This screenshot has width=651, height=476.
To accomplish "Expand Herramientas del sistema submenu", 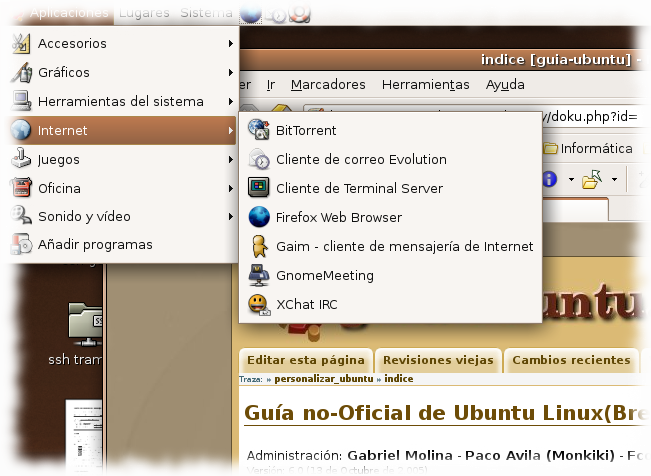I will [120, 101].
